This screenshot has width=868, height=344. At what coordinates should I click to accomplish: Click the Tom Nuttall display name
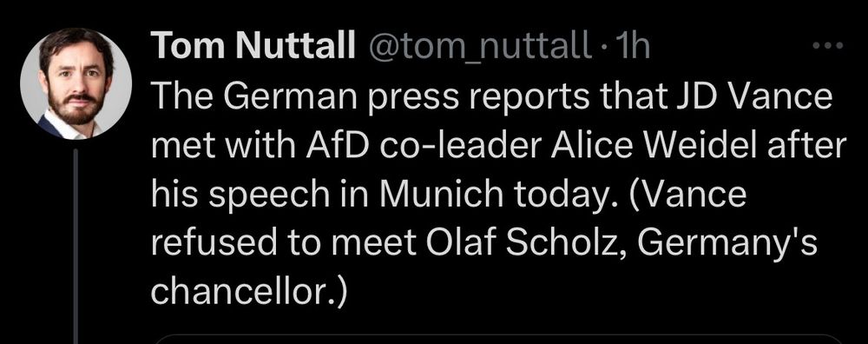tap(253, 47)
